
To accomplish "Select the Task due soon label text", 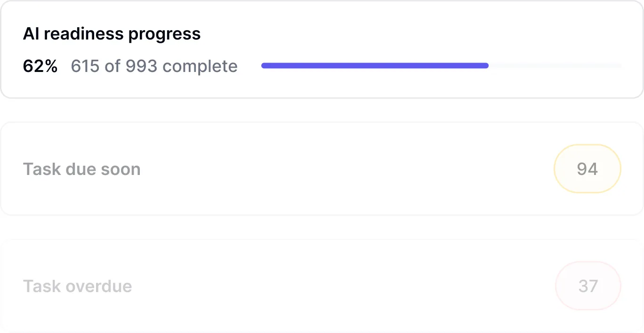I will coord(82,169).
